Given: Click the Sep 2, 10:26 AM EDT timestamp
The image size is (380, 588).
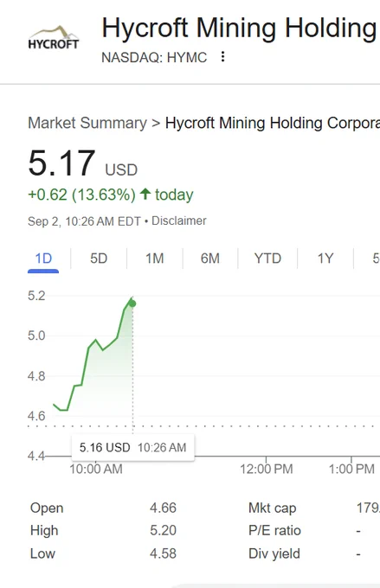Looking at the screenshot, I should point(84,221).
